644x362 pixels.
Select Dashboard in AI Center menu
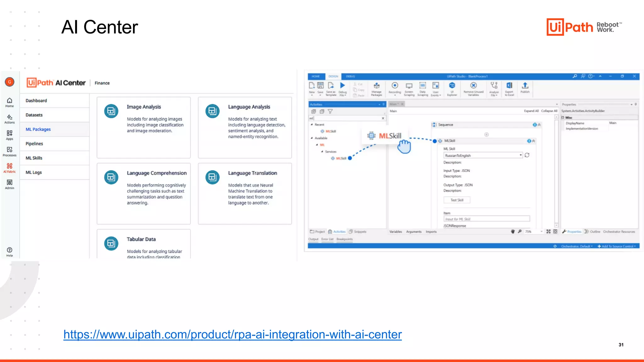click(55, 101)
